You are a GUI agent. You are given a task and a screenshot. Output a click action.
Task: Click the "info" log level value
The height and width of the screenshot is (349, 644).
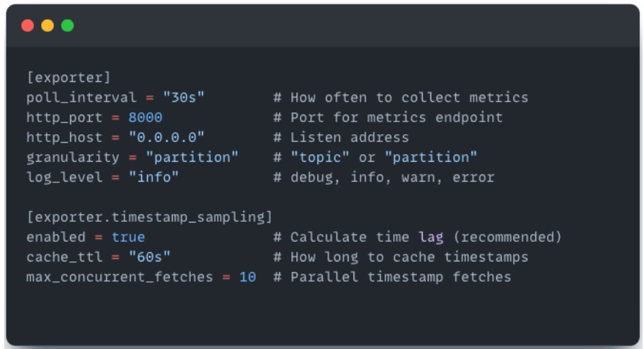pos(153,177)
